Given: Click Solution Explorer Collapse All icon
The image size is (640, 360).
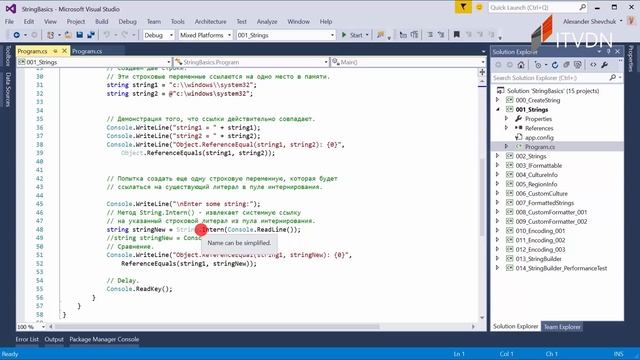Looking at the screenshot, I should coord(566,65).
